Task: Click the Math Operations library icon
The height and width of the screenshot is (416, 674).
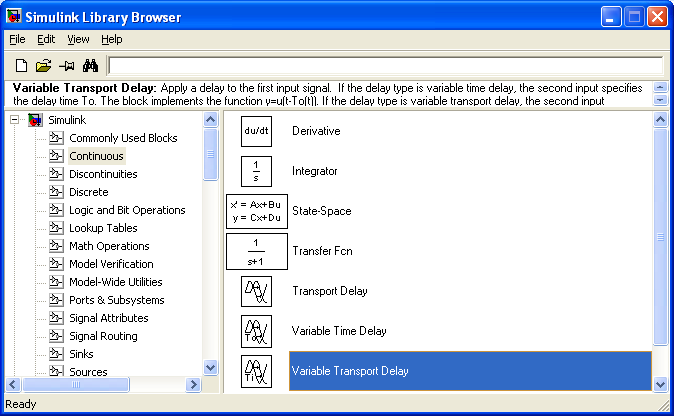Action: pyautogui.click(x=56, y=246)
